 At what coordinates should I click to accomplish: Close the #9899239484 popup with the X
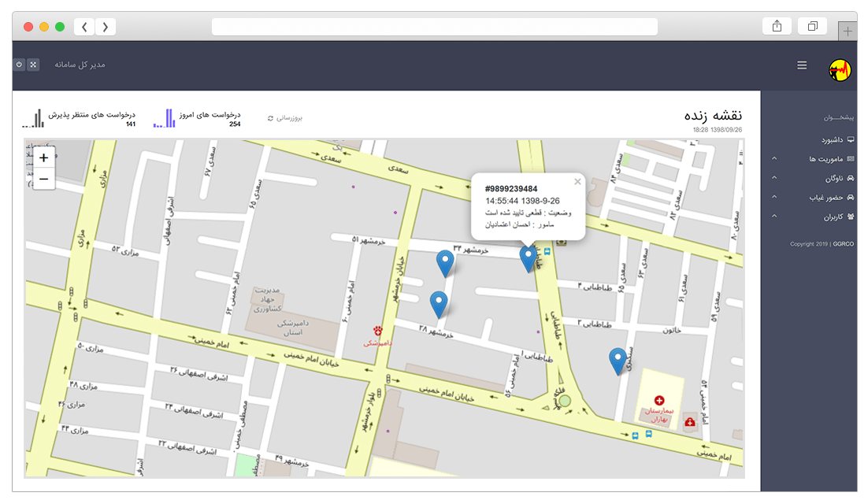[577, 181]
